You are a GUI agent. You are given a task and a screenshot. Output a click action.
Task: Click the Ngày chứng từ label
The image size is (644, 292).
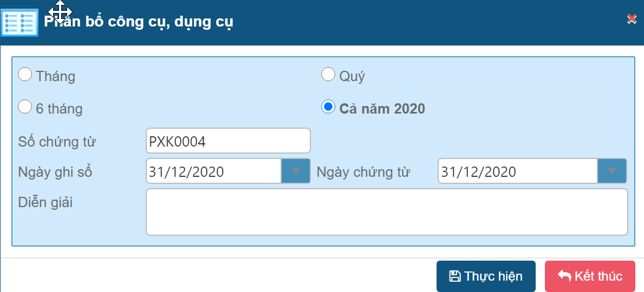(363, 172)
